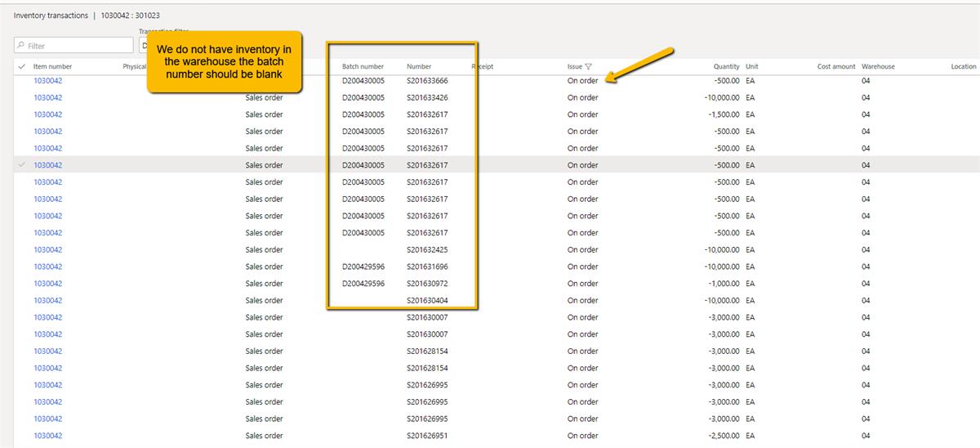Click batch D200429596 in S201631696 row
980x448 pixels.
click(x=363, y=267)
